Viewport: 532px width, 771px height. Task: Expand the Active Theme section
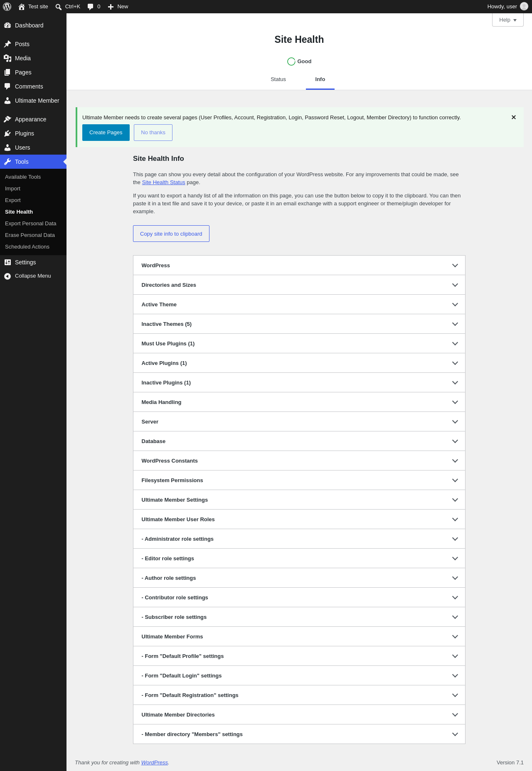point(299,304)
